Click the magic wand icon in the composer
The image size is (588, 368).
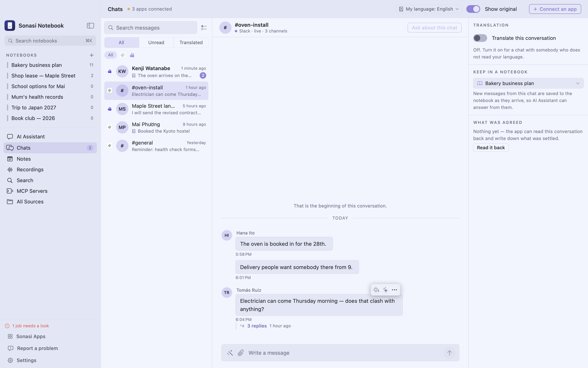230,353
